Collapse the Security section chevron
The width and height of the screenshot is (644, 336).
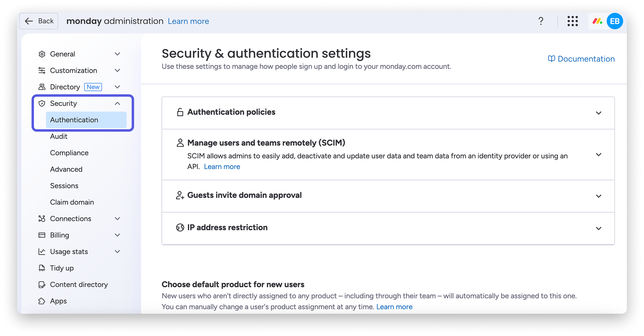pos(117,104)
